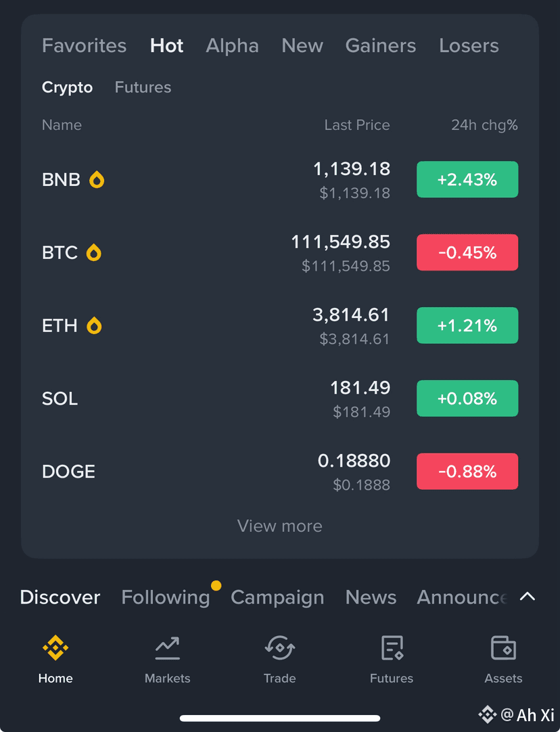The width and height of the screenshot is (560, 732).
Task: Open the Trade swap icon
Action: 279,647
